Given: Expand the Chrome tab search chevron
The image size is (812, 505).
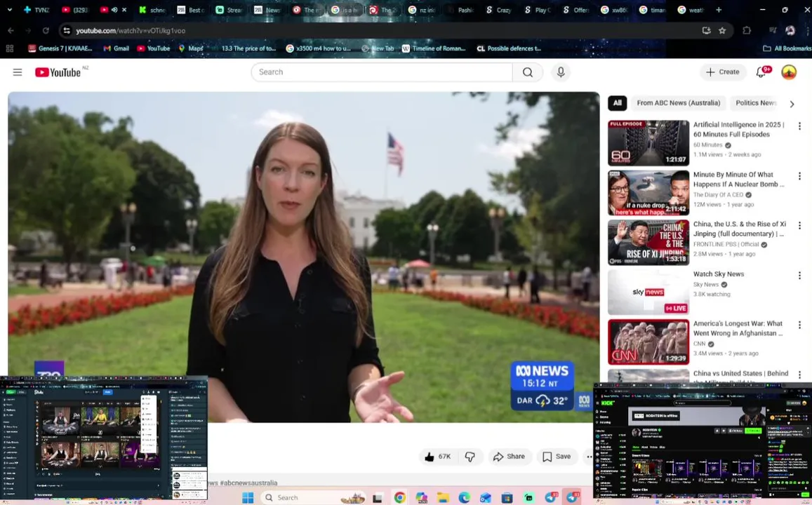Looking at the screenshot, I should click(x=9, y=10).
